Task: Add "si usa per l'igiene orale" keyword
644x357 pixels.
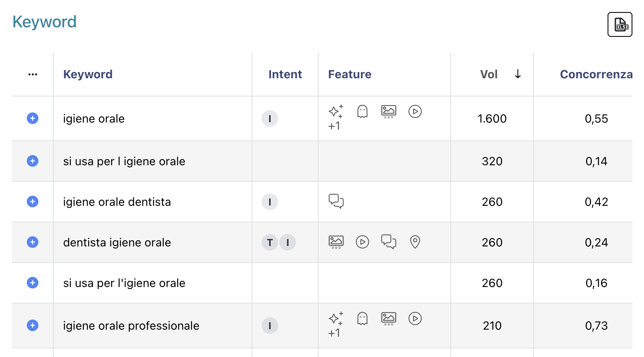Action: click(33, 282)
